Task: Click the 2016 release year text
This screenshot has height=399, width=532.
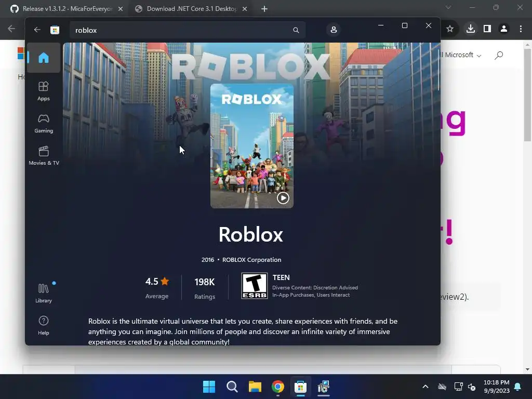Action: coord(208,260)
